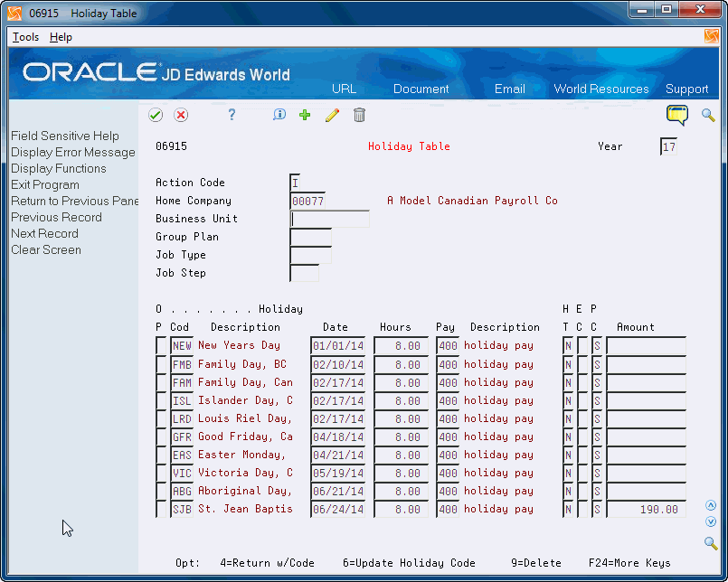The height and width of the screenshot is (582, 728).
Task: Choose Exit Program
Action: 45,184
